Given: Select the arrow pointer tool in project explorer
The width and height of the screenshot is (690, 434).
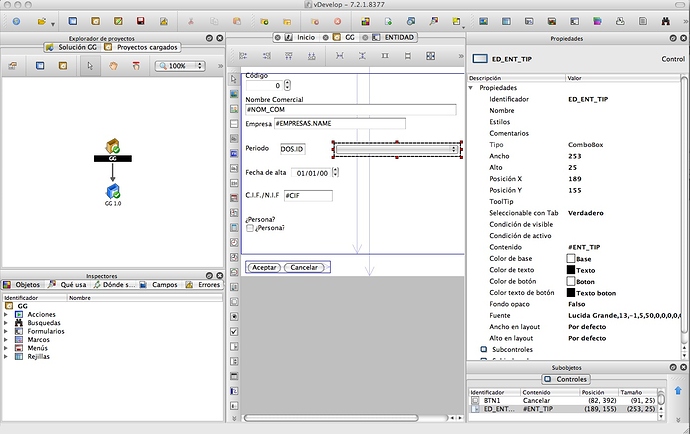Looking at the screenshot, I should click(90, 65).
